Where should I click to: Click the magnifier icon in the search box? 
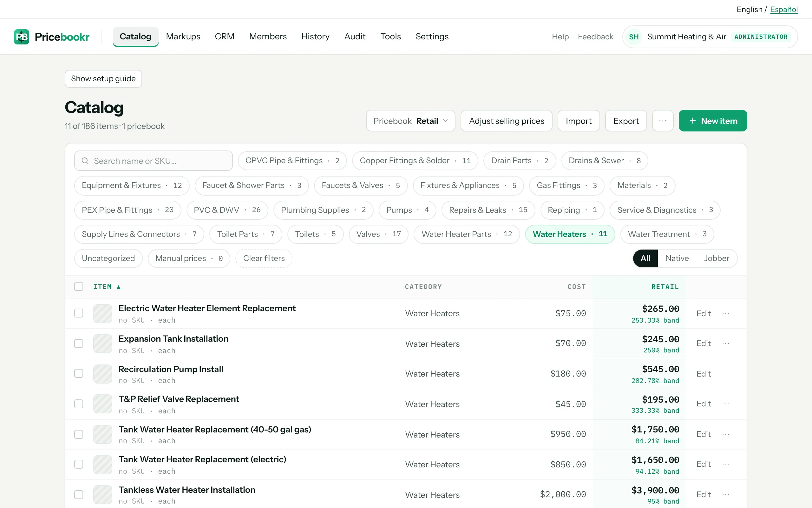[x=85, y=161]
